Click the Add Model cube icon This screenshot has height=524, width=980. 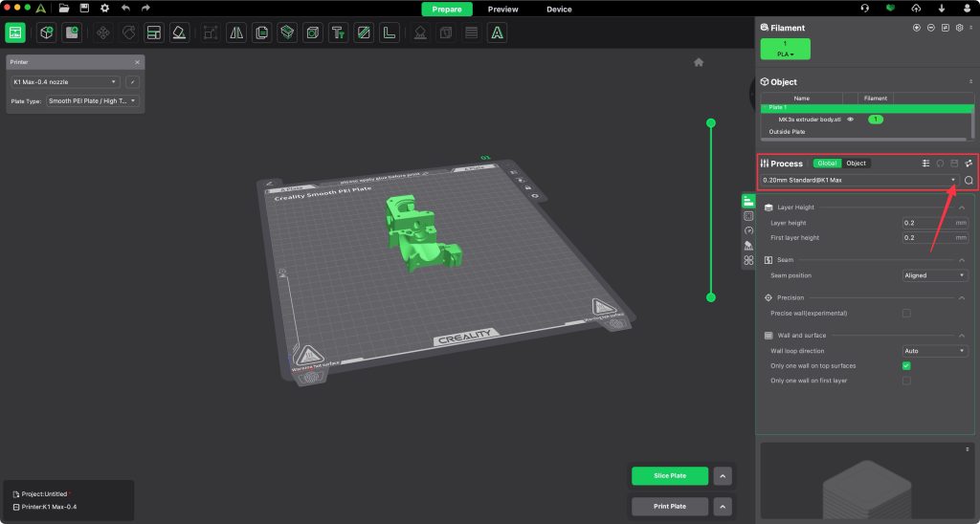point(46,33)
